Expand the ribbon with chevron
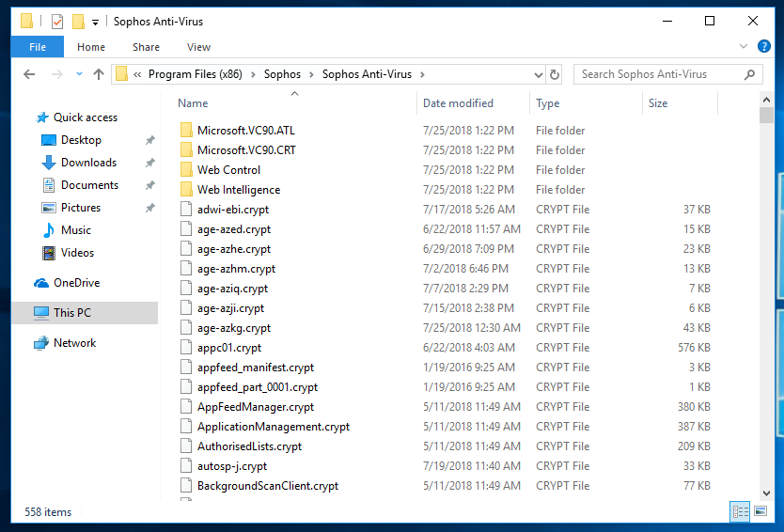Viewport: 784px width, 532px height. 743,47
